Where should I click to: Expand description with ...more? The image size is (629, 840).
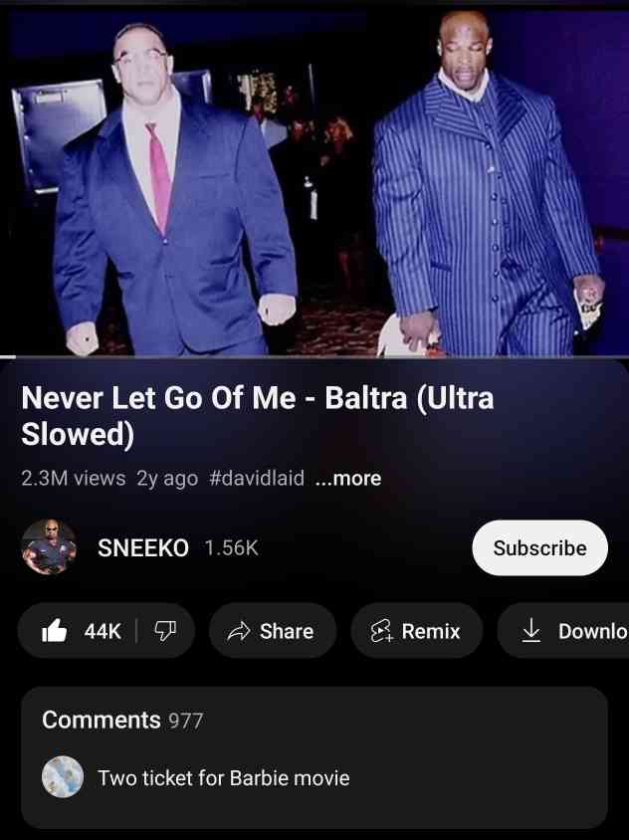coord(348,478)
